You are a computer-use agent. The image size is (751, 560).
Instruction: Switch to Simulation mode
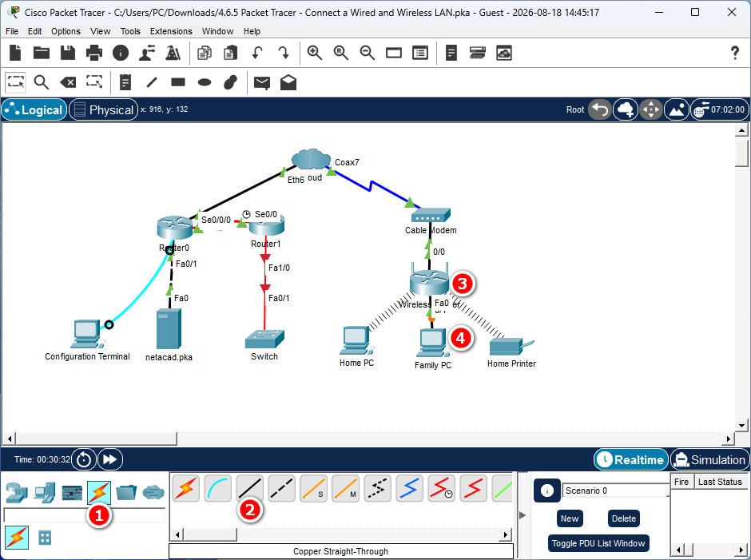coord(709,460)
